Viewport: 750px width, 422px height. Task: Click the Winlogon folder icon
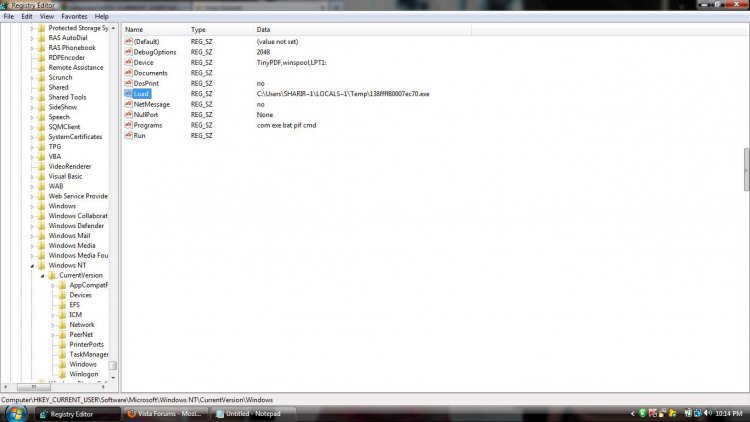pos(63,374)
